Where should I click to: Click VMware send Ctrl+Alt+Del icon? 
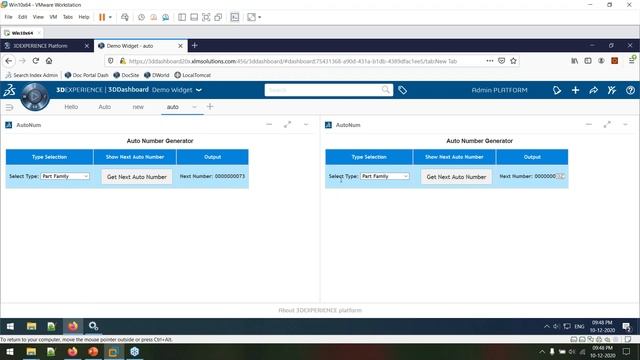click(125, 17)
